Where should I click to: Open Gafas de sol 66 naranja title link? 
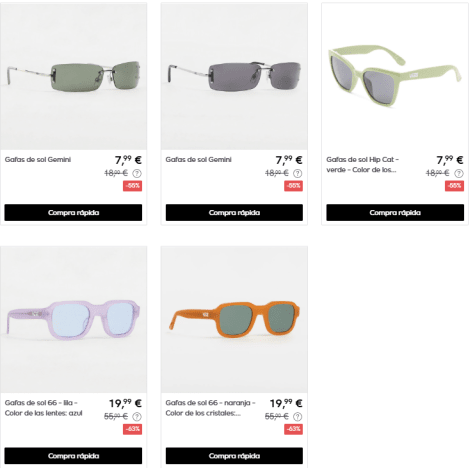click(211, 408)
